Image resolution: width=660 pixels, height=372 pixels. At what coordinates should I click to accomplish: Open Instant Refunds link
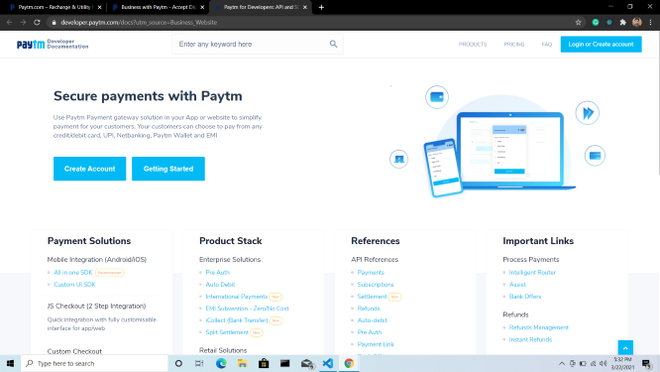click(x=530, y=340)
